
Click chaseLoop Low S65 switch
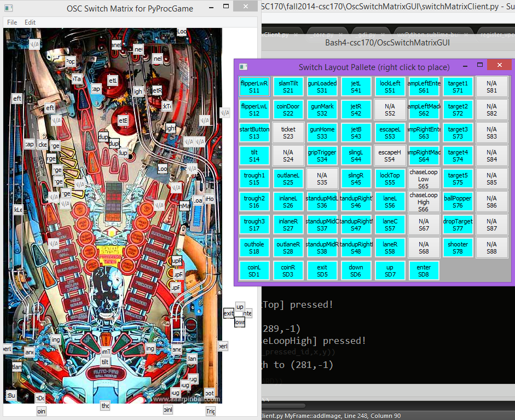(x=424, y=179)
